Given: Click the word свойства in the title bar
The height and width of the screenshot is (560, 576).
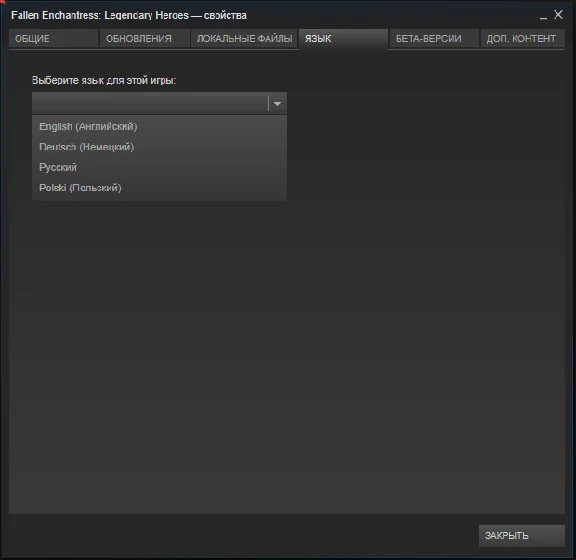Looking at the screenshot, I should point(225,15).
